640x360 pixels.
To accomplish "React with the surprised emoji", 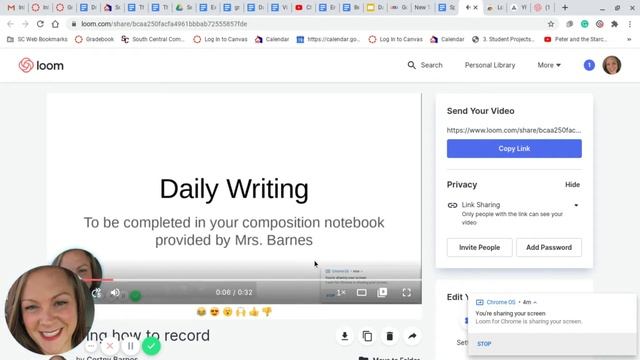I will [228, 312].
